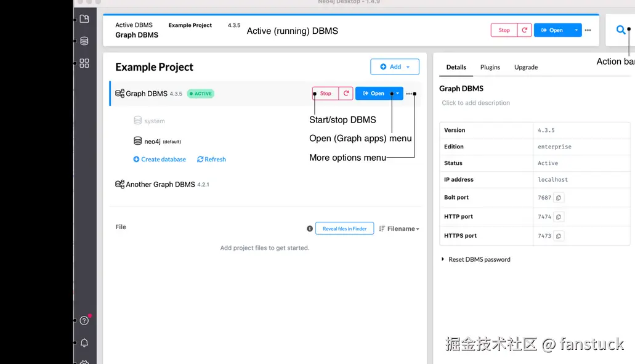
Task: Open the Projects sidebar icon
Action: (84, 18)
